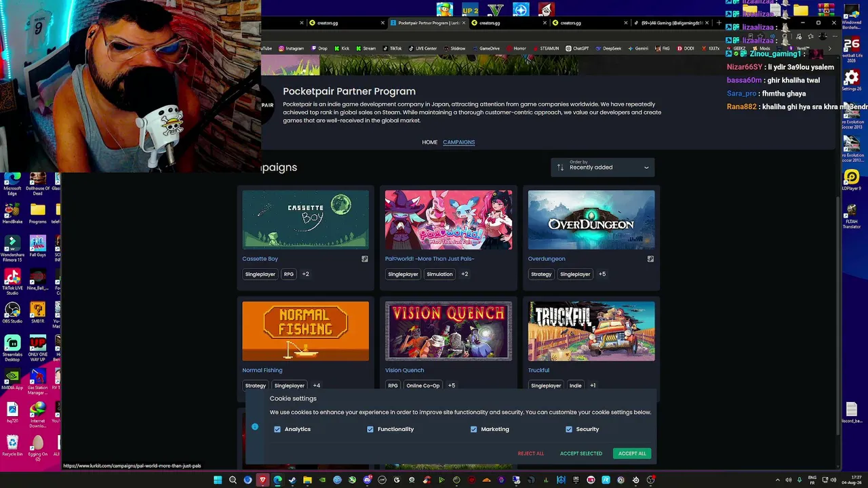The width and height of the screenshot is (868, 488).
Task: Open HandBrake desktop shortcut
Action: click(12, 213)
